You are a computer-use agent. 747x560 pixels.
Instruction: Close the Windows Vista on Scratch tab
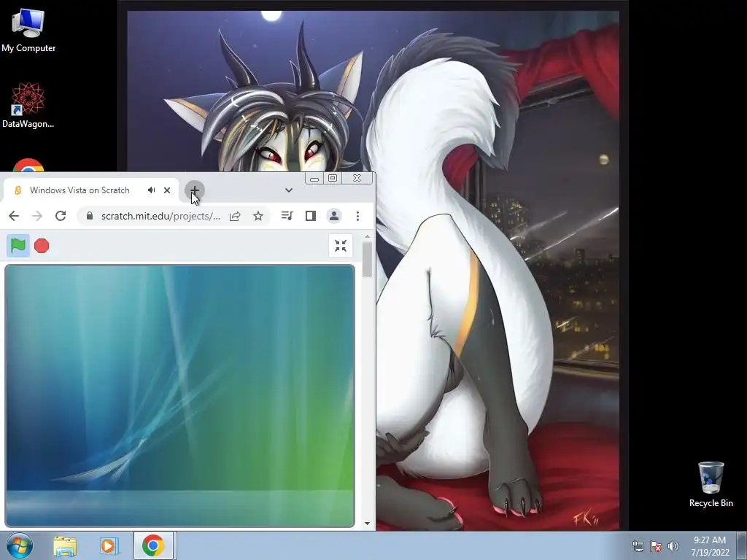pyautogui.click(x=167, y=190)
